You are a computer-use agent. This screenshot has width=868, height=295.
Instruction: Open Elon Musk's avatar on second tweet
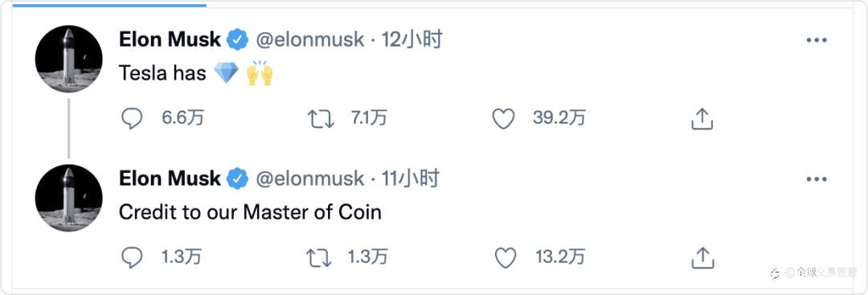[68, 198]
